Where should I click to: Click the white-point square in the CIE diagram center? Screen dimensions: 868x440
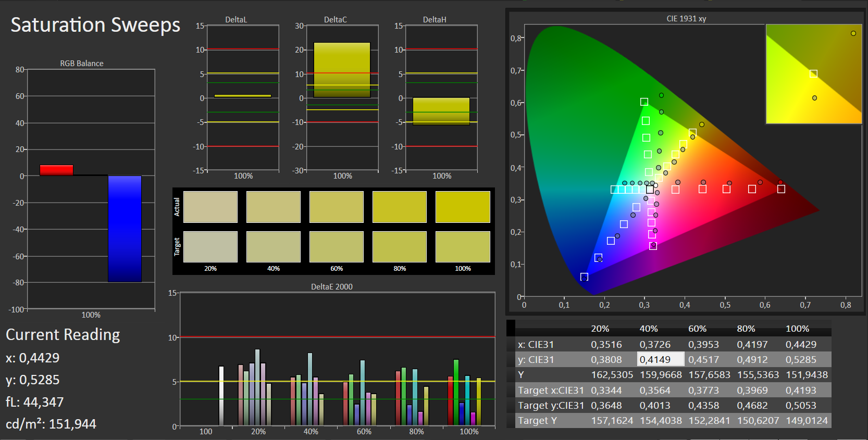(650, 190)
